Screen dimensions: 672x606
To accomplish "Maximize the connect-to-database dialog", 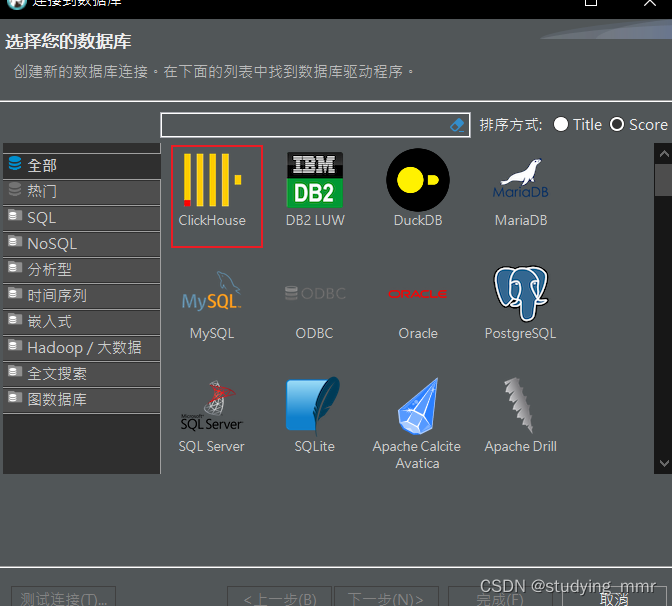I will tap(591, 3).
